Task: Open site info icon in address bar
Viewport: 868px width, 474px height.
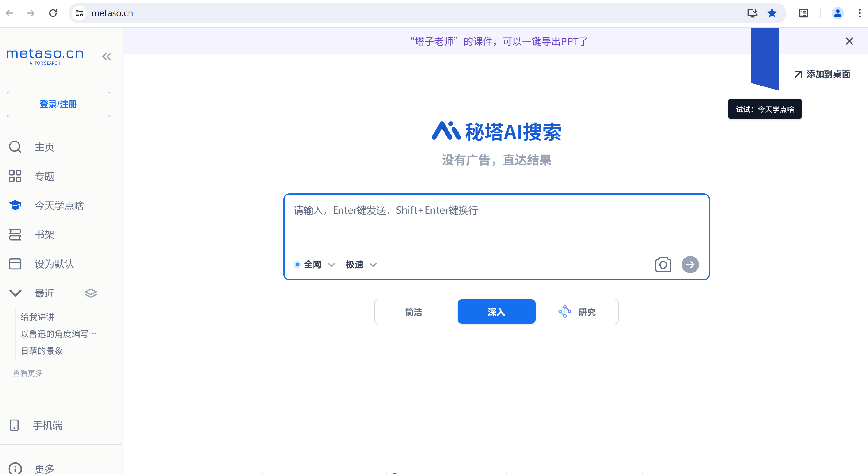Action: pyautogui.click(x=79, y=13)
